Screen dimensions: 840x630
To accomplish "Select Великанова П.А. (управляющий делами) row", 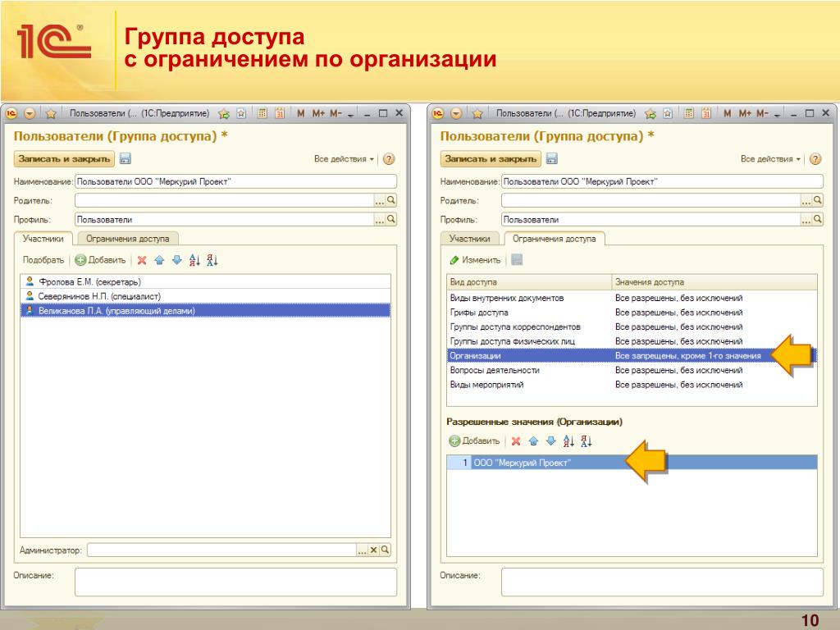I will click(205, 311).
